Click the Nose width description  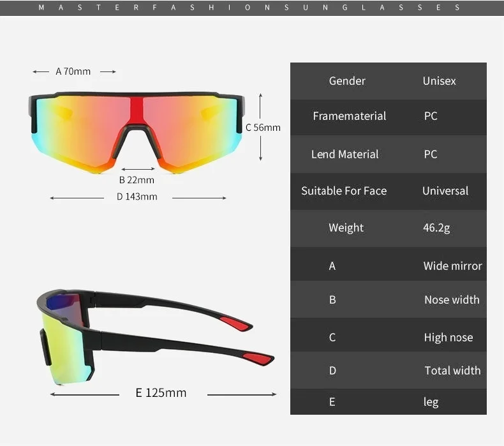[452, 300]
